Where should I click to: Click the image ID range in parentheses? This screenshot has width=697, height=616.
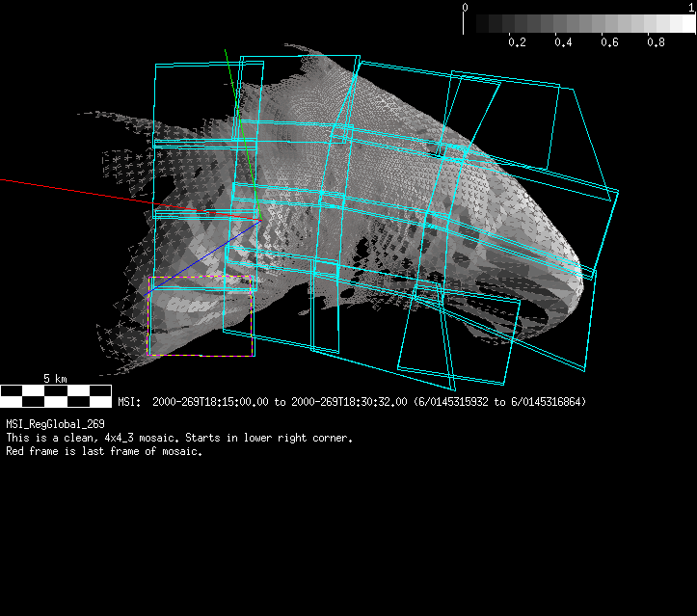pyautogui.click(x=499, y=401)
